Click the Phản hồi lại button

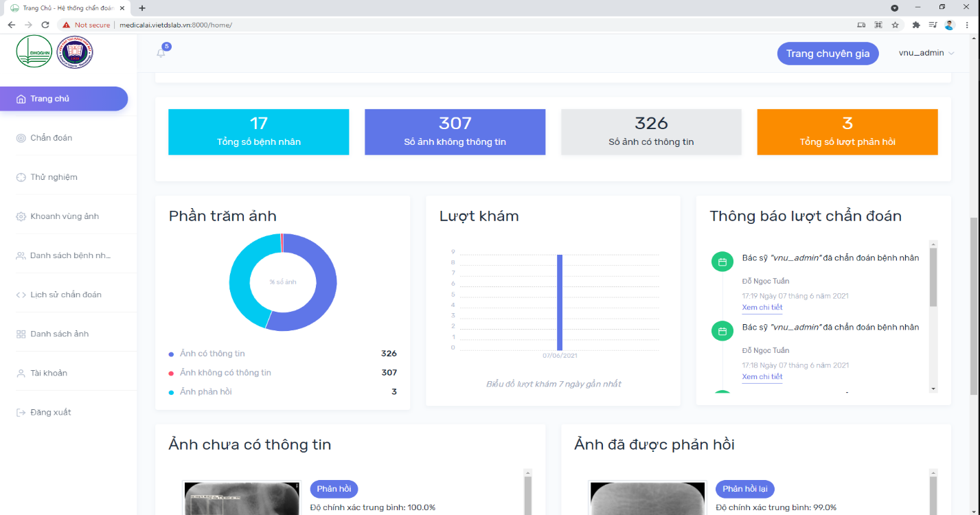coord(745,489)
